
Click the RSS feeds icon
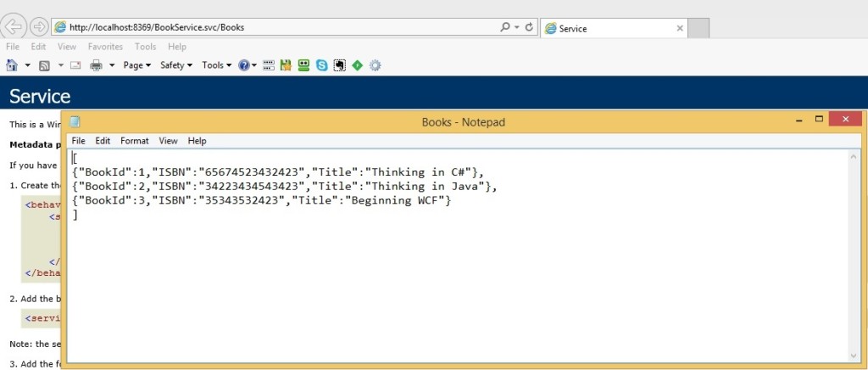45,65
